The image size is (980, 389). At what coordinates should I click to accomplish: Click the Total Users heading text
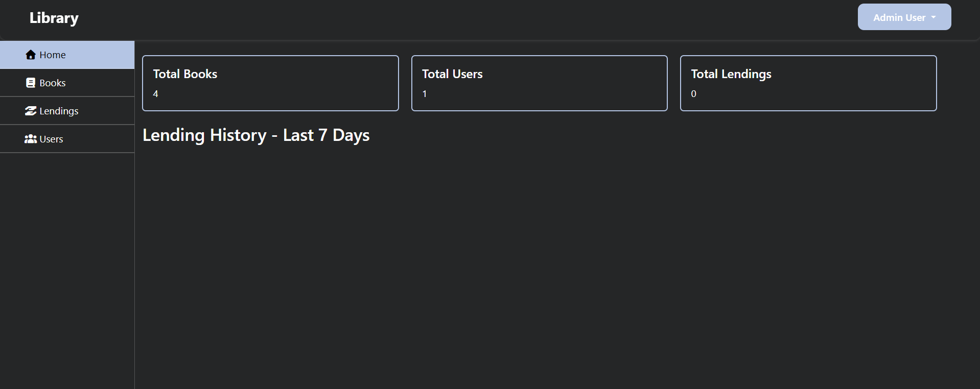pos(452,74)
